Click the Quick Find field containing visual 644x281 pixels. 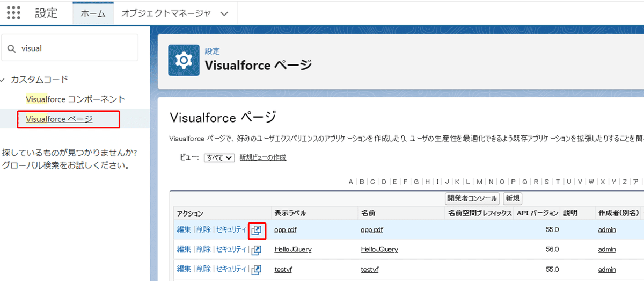click(x=70, y=48)
